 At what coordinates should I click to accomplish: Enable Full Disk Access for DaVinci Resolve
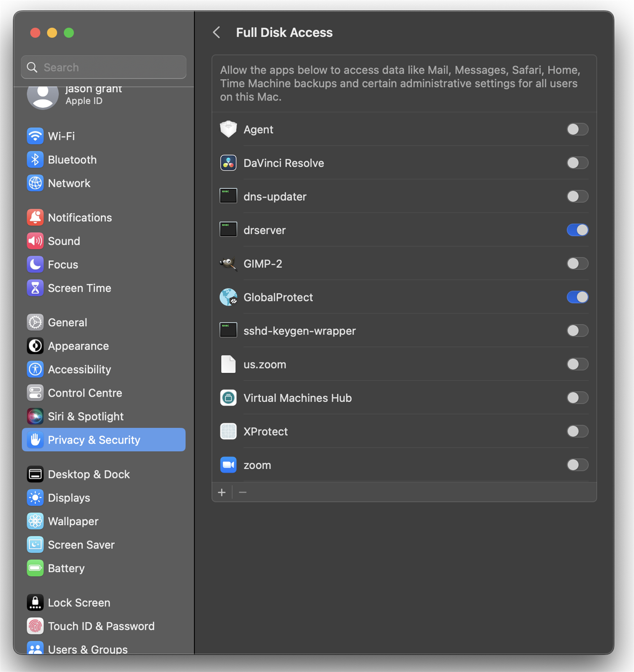[577, 163]
